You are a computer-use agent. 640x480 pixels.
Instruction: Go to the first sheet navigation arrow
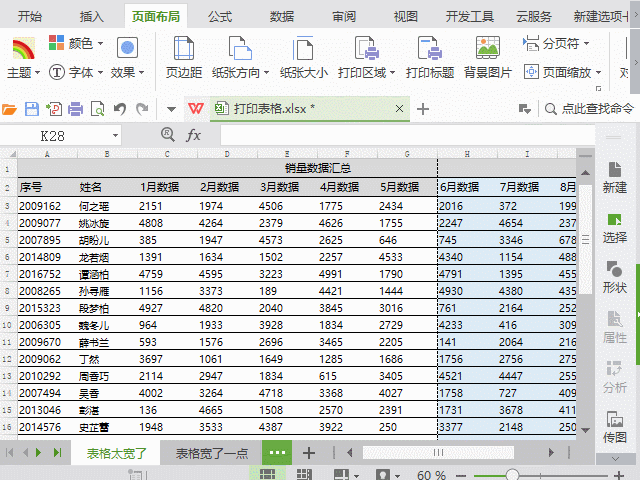tap(10, 452)
